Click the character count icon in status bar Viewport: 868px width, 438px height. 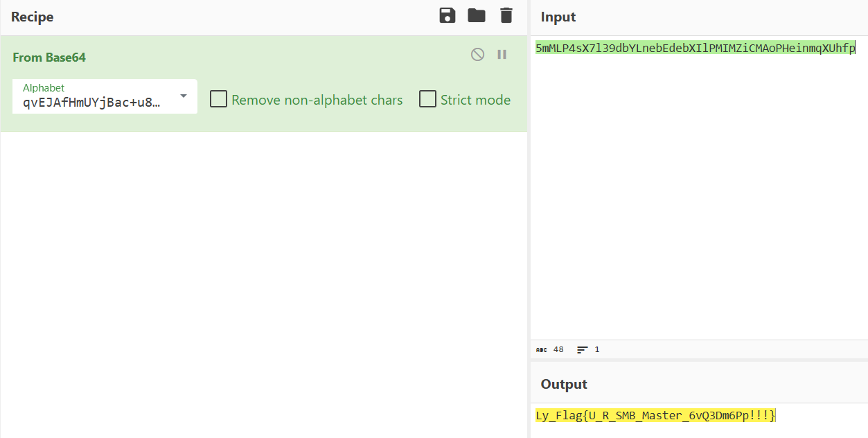[x=542, y=350]
